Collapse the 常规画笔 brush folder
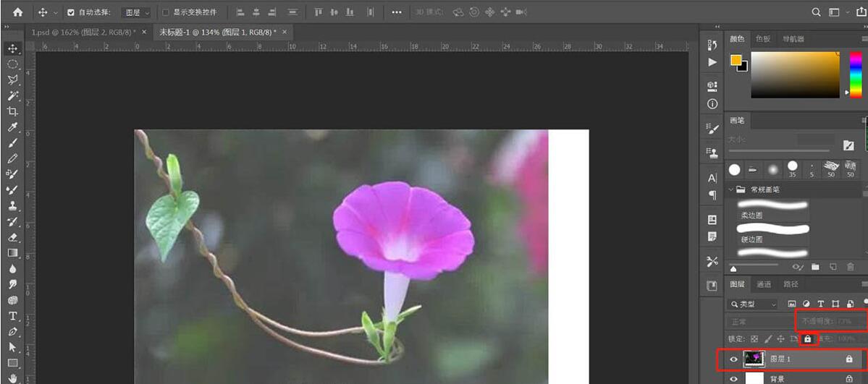Viewport: 868px width, 384px height. [731, 189]
